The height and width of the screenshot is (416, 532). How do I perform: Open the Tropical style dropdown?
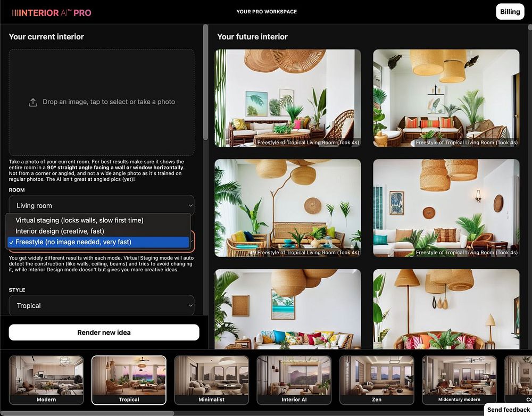102,305
